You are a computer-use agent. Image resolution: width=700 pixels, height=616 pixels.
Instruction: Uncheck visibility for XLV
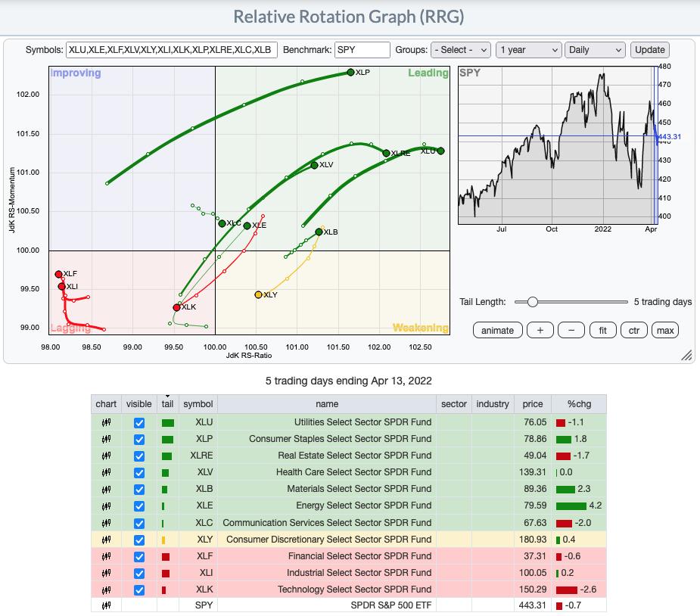[139, 473]
